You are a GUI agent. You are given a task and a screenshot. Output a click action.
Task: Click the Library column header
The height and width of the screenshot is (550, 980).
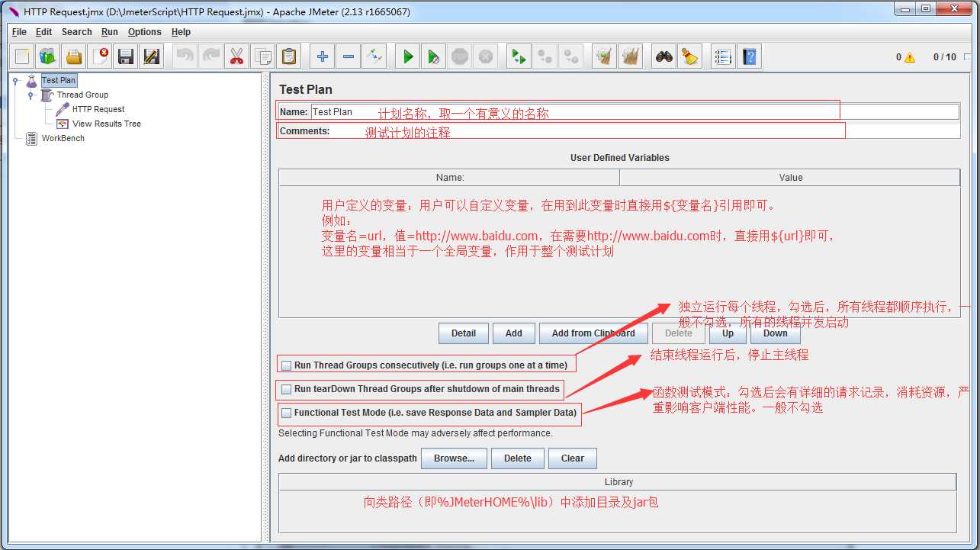coord(618,482)
